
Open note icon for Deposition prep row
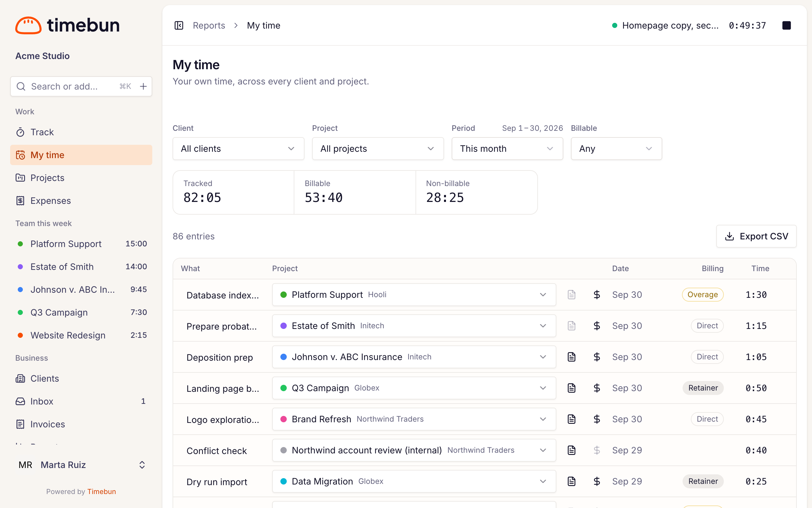point(572,357)
